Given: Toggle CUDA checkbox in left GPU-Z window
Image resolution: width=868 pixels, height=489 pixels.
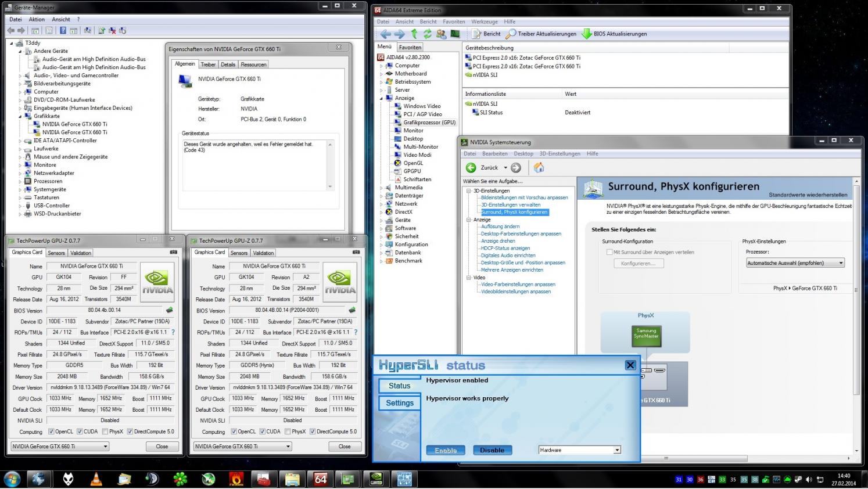Looking at the screenshot, I should click(80, 432).
